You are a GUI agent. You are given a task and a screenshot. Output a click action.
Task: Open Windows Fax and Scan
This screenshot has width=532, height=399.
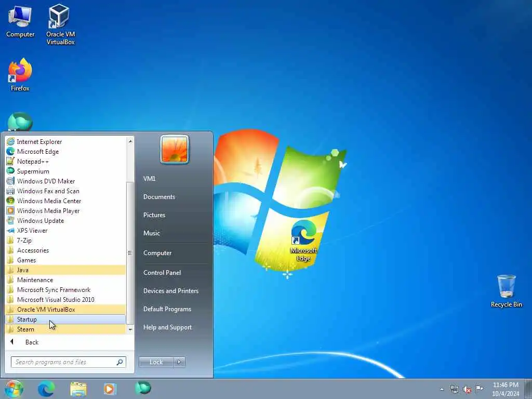pyautogui.click(x=65, y=191)
